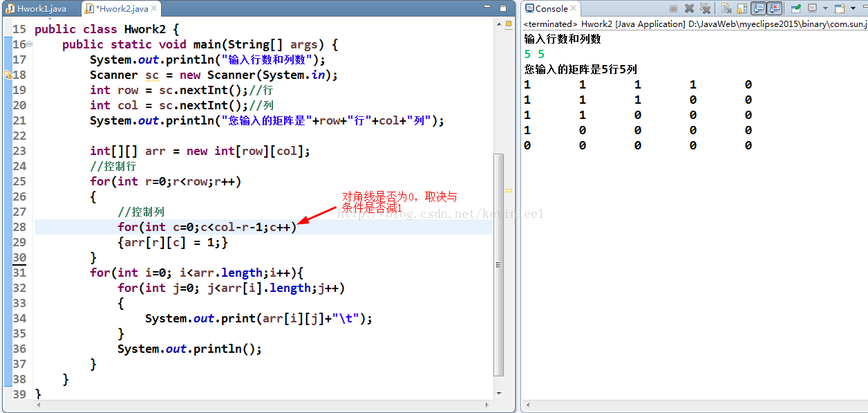Click the println "输入行数和列数" statement on line 17
Screen dimensions: 868x413
pos(207,59)
